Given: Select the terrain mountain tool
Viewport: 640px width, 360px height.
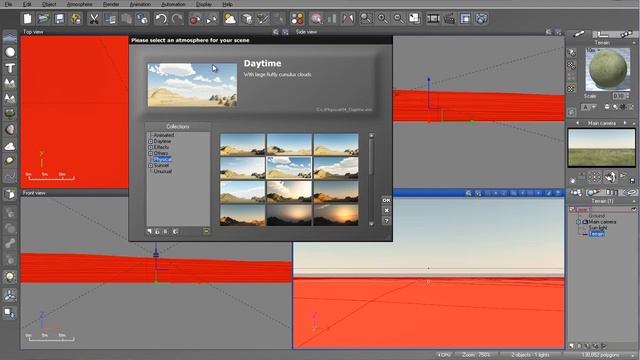Looking at the screenshot, I should (10, 83).
